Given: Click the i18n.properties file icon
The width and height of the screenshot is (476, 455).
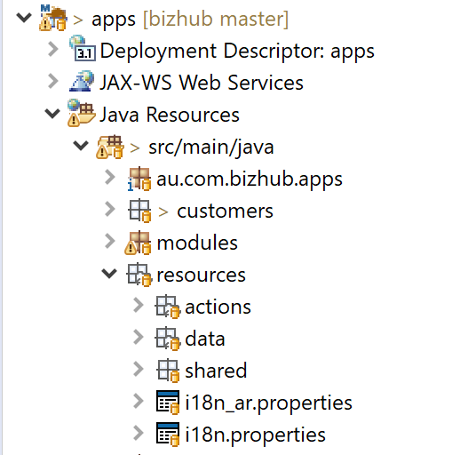Looking at the screenshot, I should click(x=168, y=435).
